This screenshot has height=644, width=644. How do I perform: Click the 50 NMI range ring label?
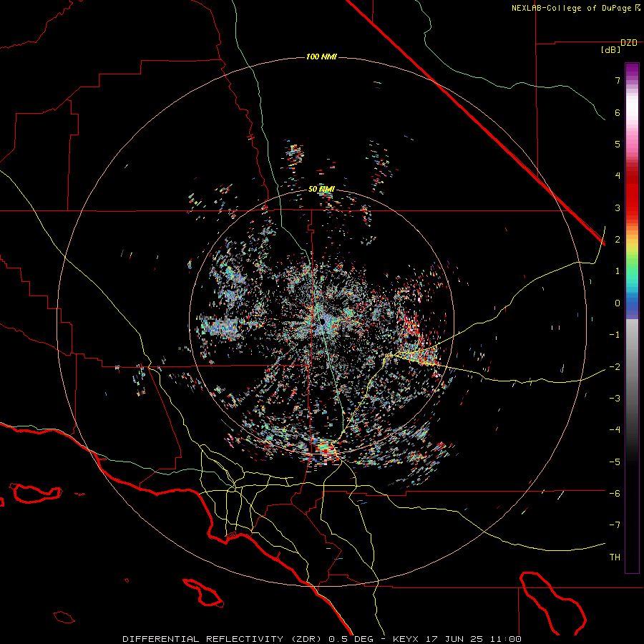pyautogui.click(x=321, y=189)
